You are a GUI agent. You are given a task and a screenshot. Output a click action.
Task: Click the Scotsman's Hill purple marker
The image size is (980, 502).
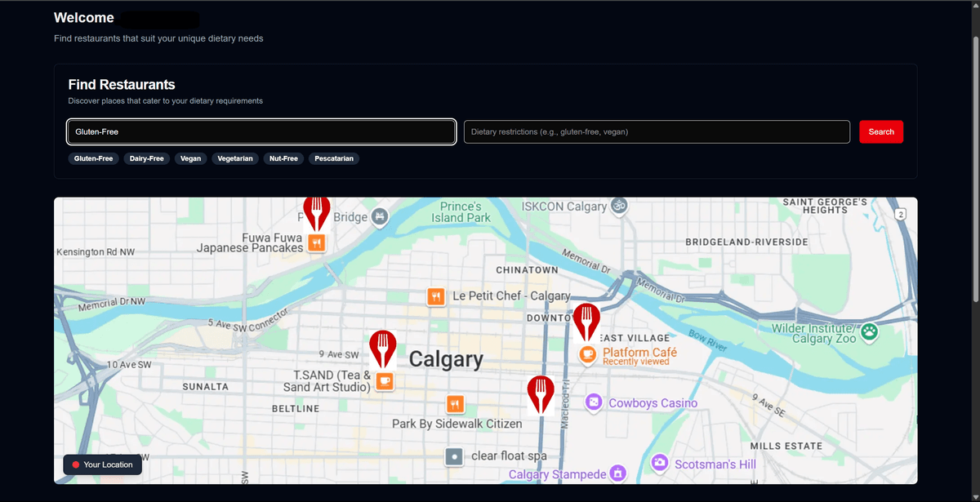pyautogui.click(x=658, y=464)
